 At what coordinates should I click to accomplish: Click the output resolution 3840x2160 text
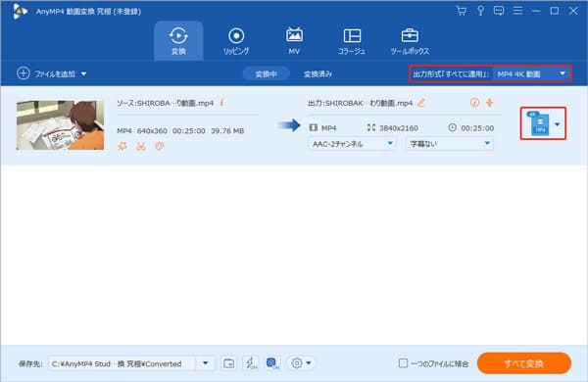click(398, 128)
